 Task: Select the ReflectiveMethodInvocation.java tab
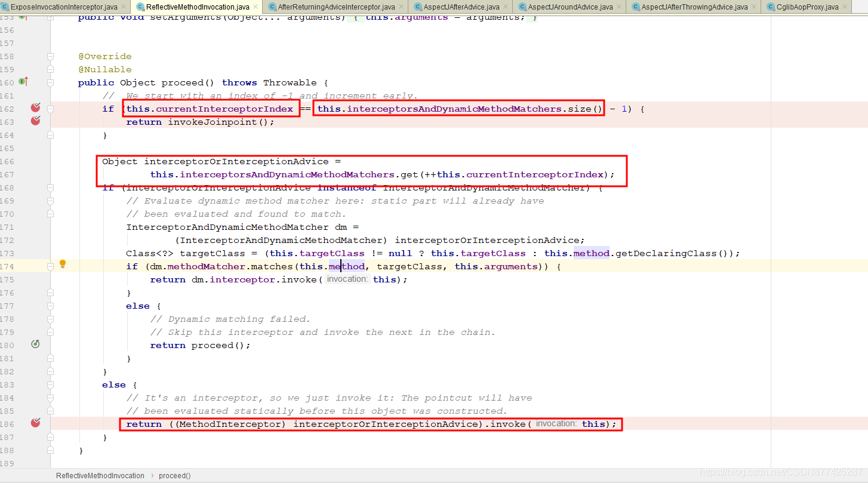[198, 7]
